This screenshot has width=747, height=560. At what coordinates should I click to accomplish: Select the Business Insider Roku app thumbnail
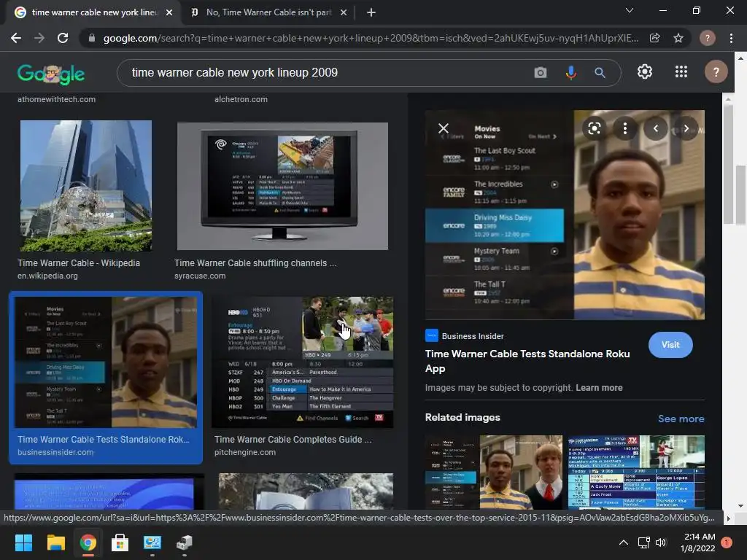(106, 362)
